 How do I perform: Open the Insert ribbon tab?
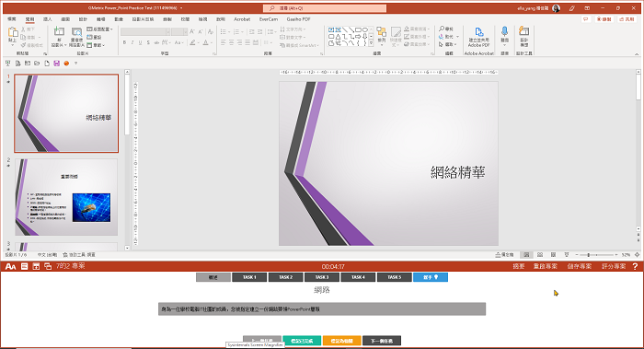pyautogui.click(x=48, y=19)
